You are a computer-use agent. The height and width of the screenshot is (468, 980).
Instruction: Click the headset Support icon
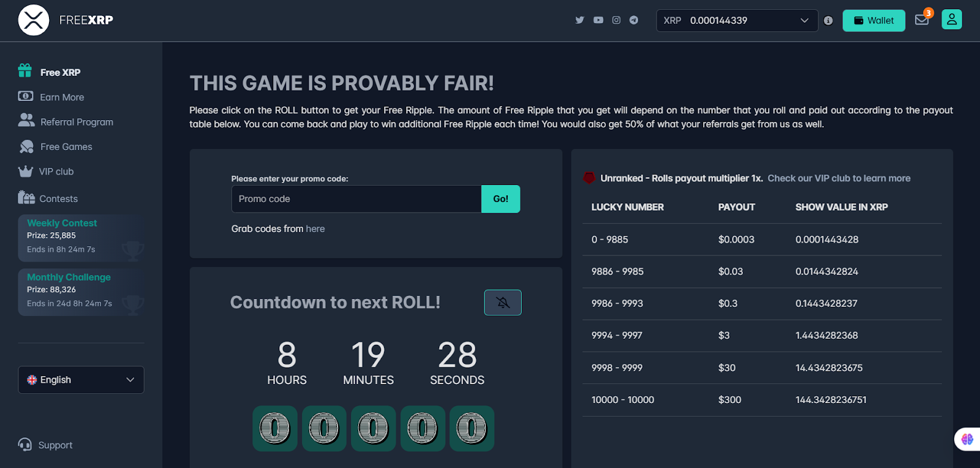point(25,444)
